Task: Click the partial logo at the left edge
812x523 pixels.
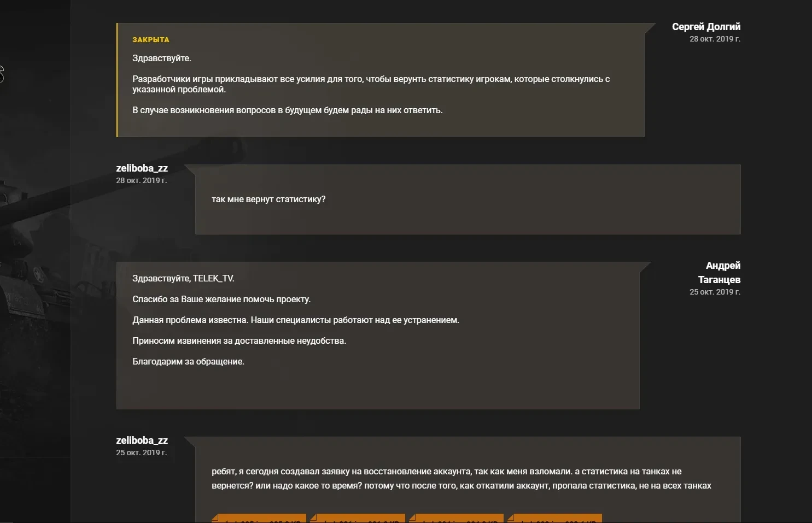Action: pyautogui.click(x=2, y=74)
